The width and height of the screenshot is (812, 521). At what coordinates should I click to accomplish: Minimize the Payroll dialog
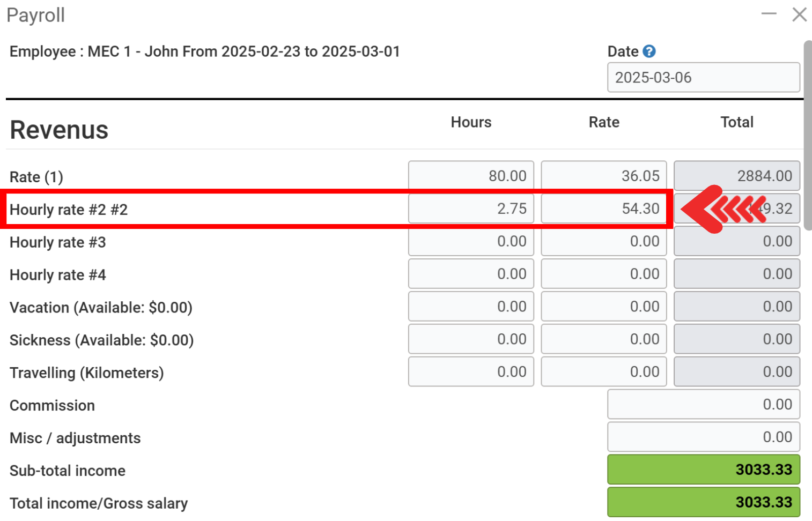(x=769, y=14)
